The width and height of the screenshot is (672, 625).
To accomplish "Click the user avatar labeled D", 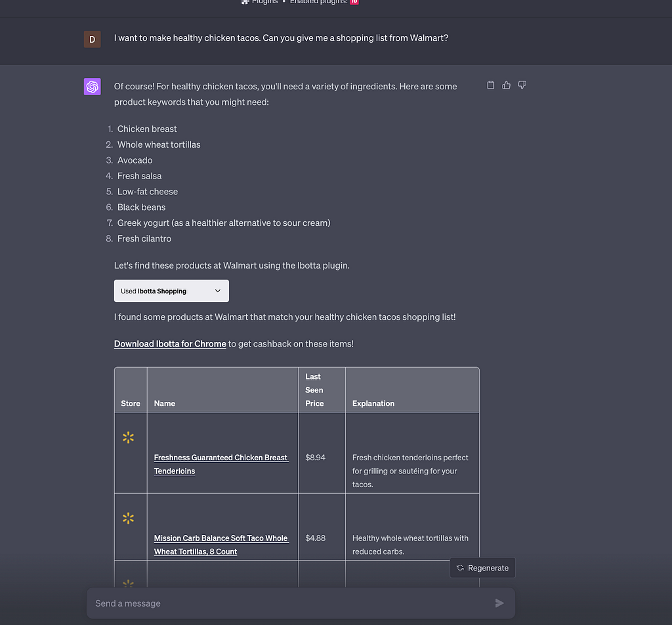I will pyautogui.click(x=92, y=39).
